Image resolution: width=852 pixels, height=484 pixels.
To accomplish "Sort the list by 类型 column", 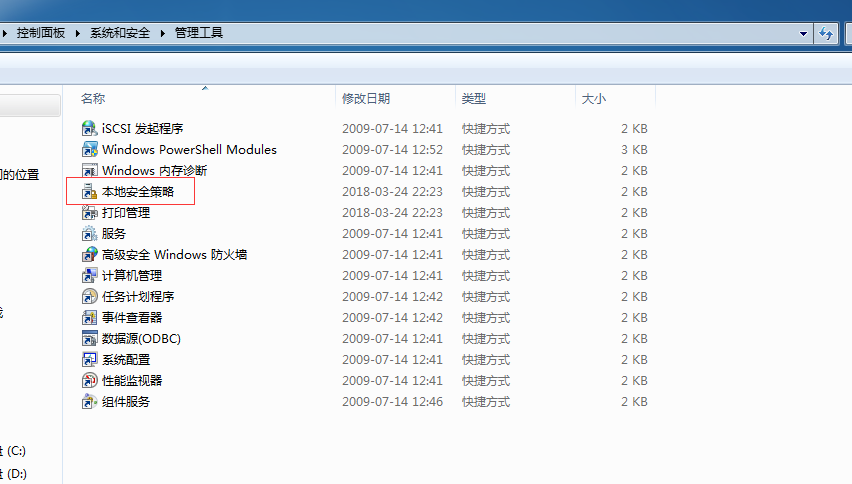I will click(x=474, y=99).
